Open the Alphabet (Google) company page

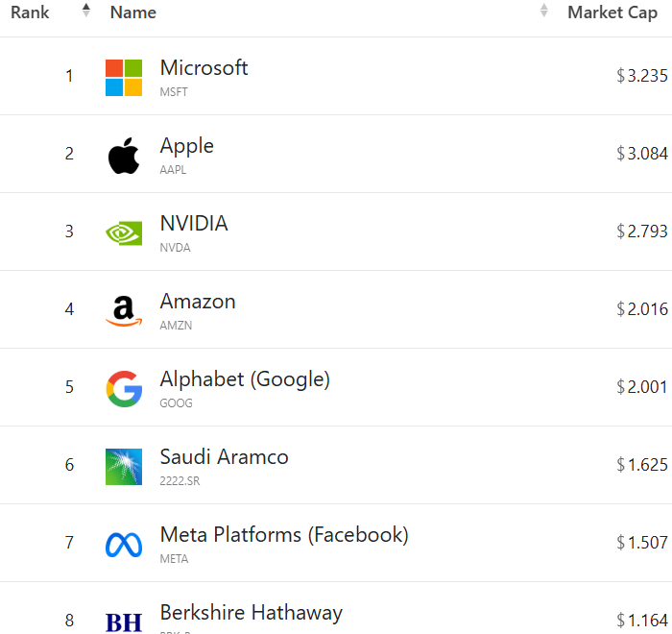pos(245,379)
